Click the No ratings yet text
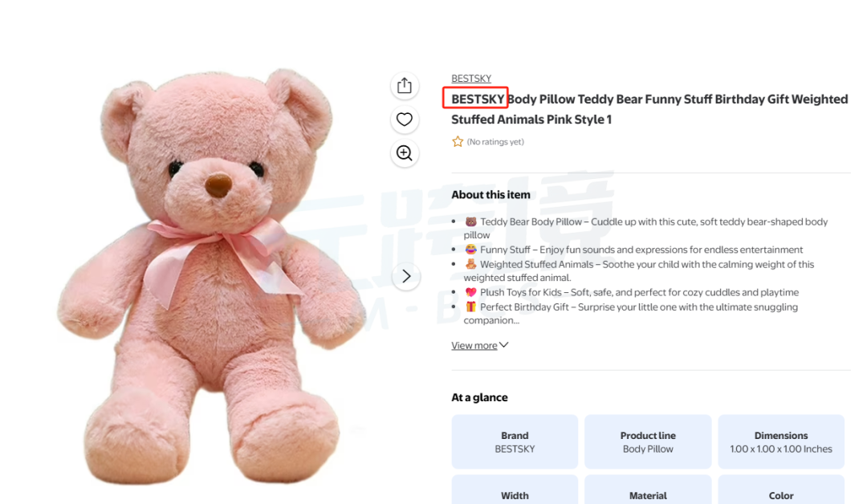Viewport: 867px width, 504px height. coord(495,142)
